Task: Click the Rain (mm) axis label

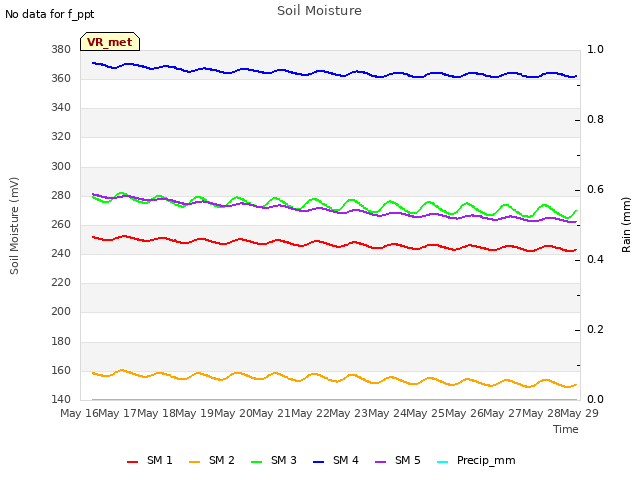Action: 626,225
